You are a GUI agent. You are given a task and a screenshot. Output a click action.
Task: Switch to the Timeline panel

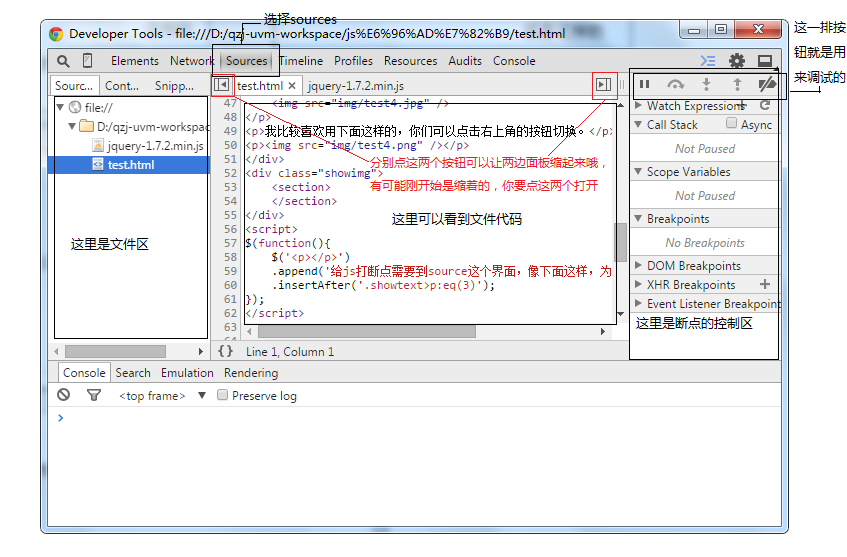coord(301,61)
